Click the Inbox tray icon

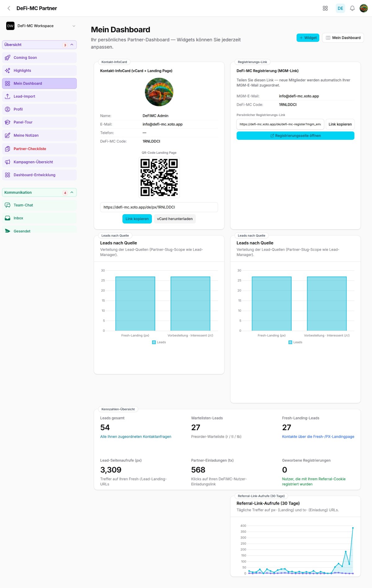7,218
